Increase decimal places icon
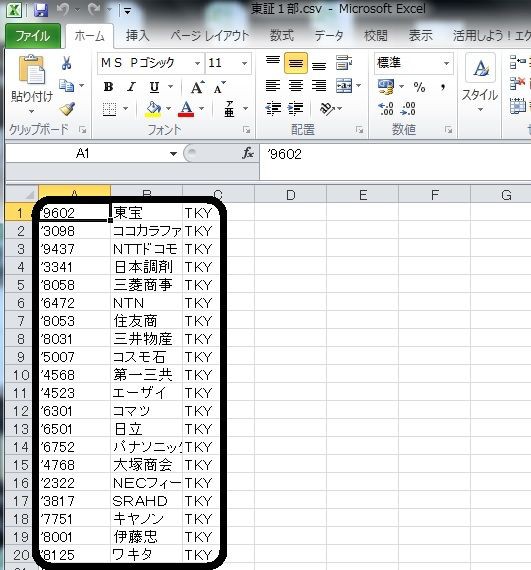Viewport: 531px width, 570px height. [x=386, y=109]
